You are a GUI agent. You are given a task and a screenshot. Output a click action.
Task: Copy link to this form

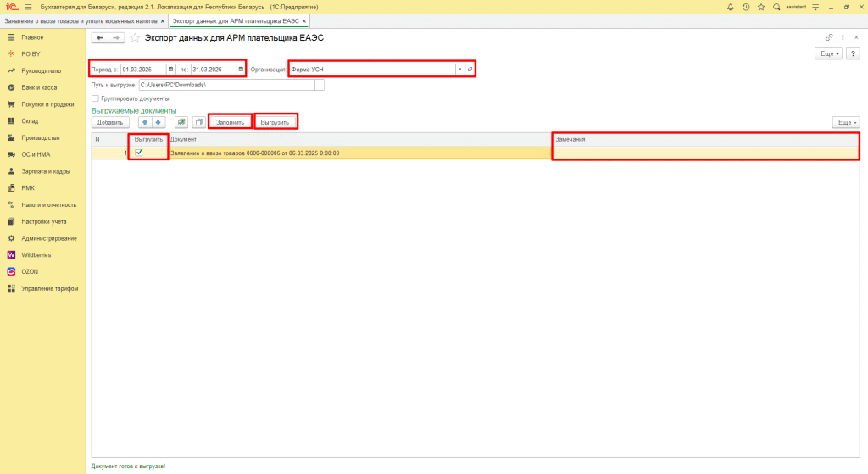click(829, 37)
